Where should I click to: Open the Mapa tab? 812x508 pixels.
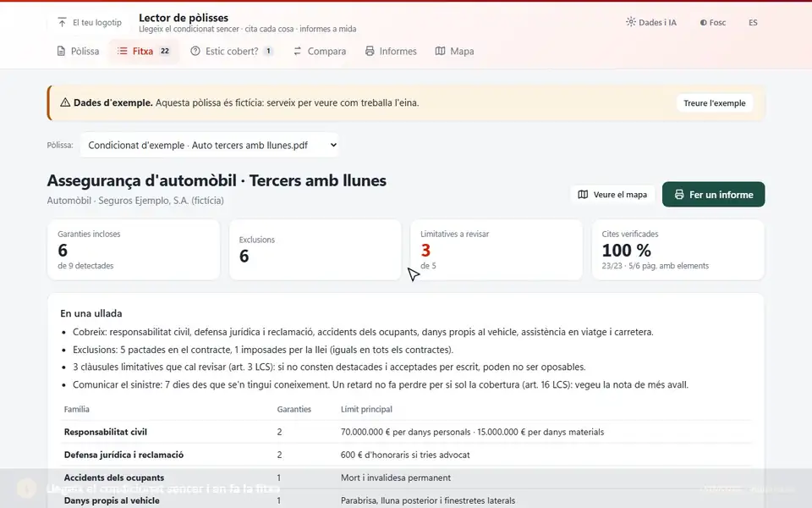[455, 52]
